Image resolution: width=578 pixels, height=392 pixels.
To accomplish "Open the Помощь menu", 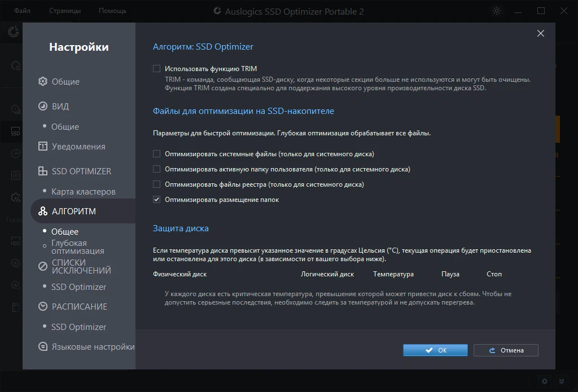I will click(x=112, y=11).
